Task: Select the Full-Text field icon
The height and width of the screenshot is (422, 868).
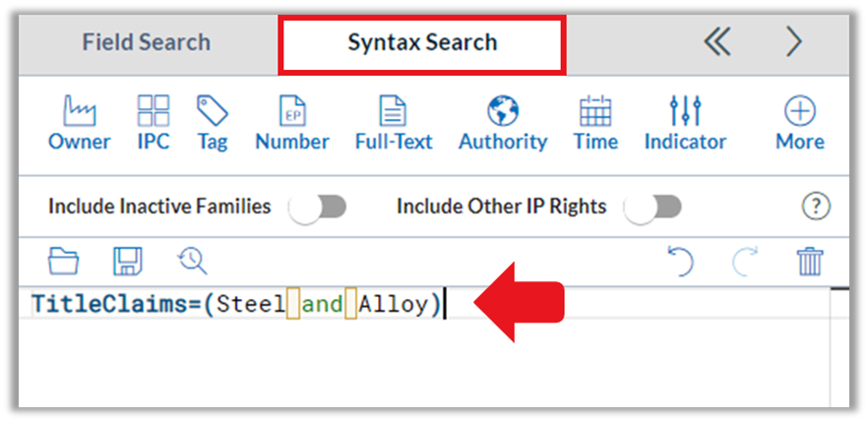Action: tap(394, 123)
